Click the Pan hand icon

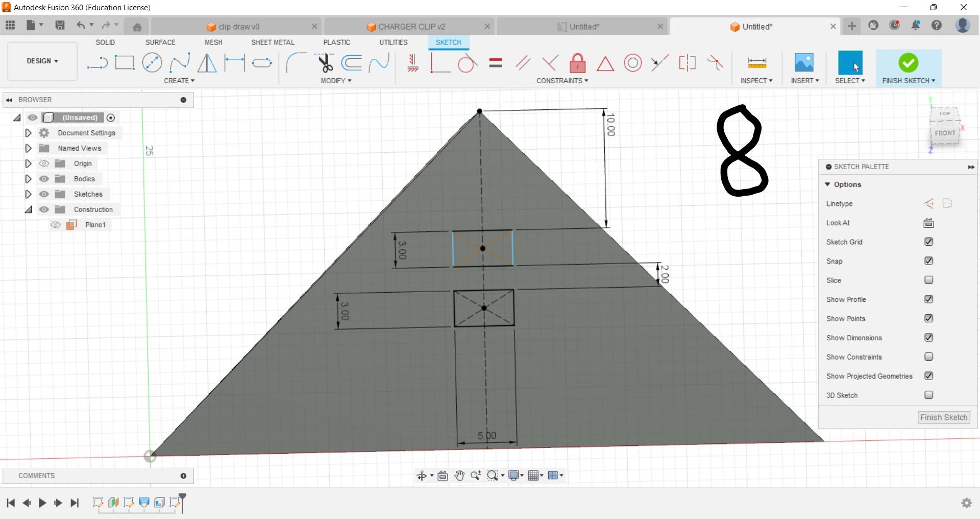click(459, 475)
